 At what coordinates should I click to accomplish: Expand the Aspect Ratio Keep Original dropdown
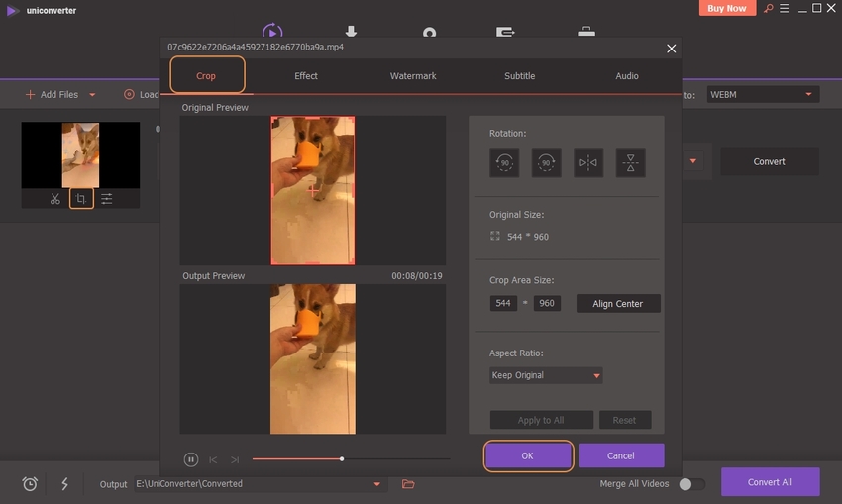click(546, 375)
